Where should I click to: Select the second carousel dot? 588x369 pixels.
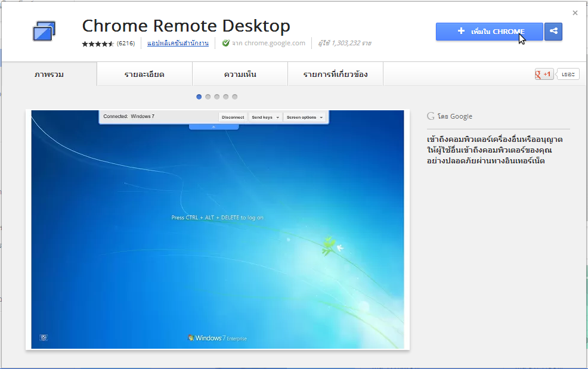[x=208, y=97]
